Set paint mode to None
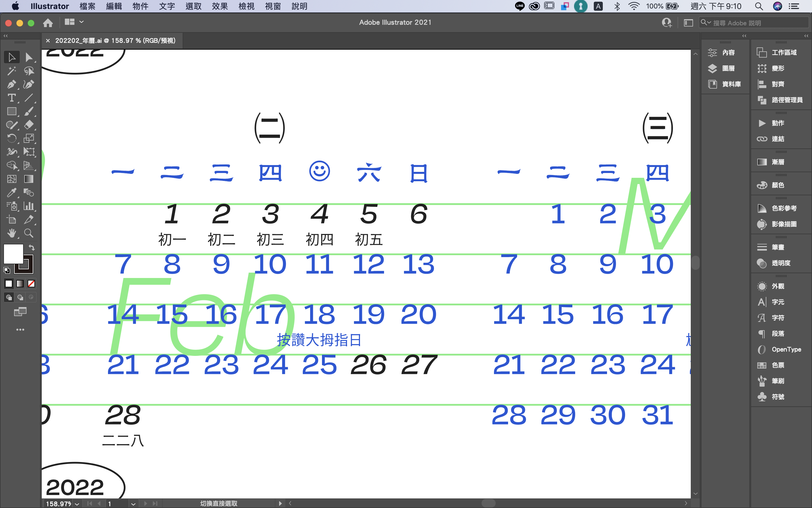Image resolution: width=812 pixels, height=508 pixels. [x=31, y=284]
